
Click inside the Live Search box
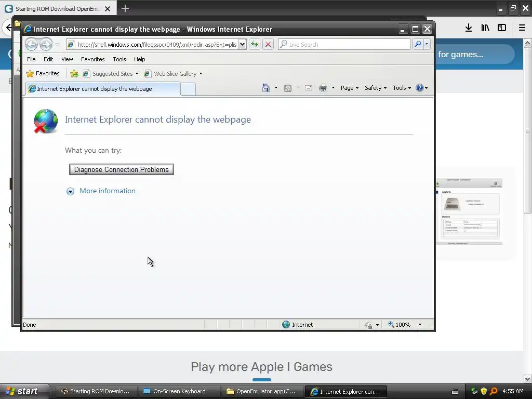coord(344,45)
